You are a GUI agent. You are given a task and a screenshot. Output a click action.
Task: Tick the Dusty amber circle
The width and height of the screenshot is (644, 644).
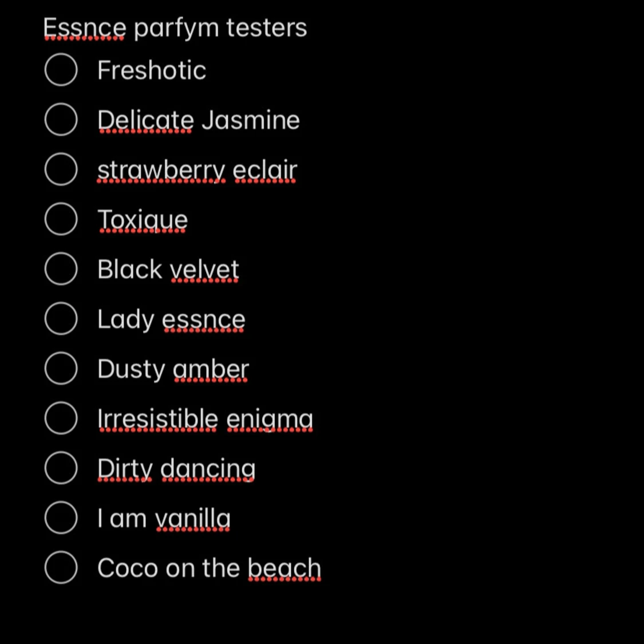click(61, 368)
